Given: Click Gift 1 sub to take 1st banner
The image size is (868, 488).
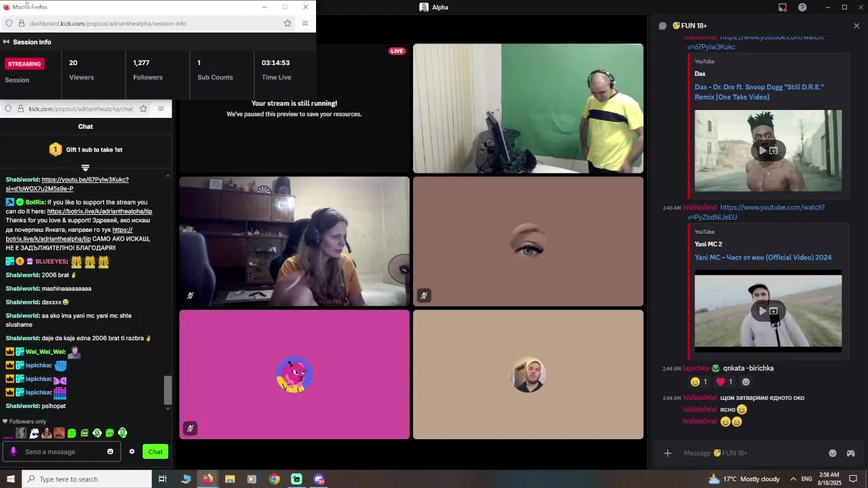Looking at the screenshot, I should pyautogui.click(x=85, y=149).
